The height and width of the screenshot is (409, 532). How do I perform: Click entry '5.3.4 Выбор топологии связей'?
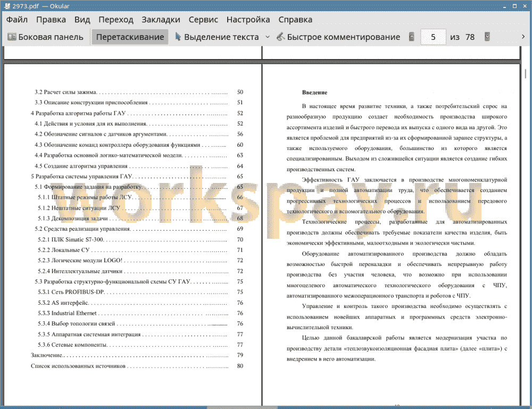tap(77, 323)
